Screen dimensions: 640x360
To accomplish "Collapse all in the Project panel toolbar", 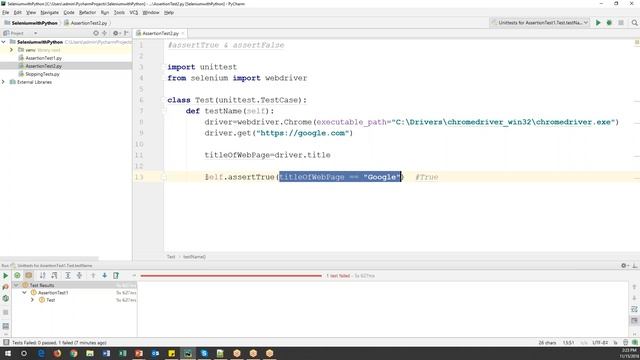I will point(104,33).
